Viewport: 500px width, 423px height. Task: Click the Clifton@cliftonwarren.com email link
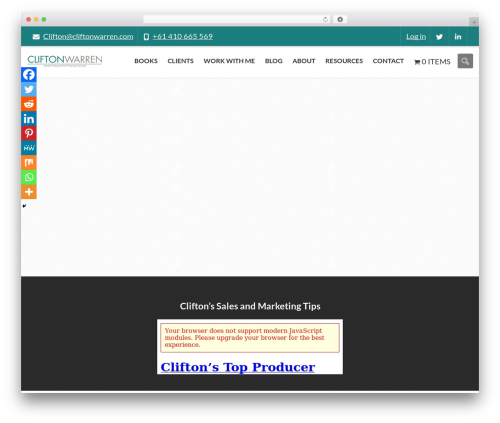(x=88, y=37)
